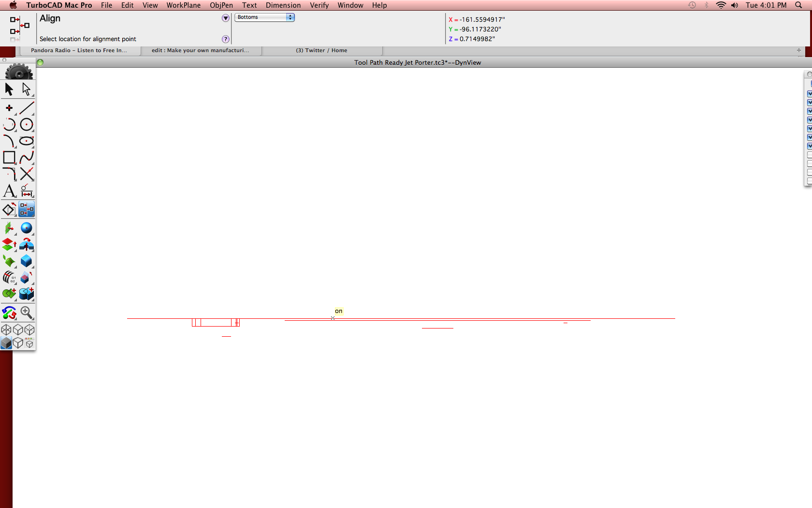This screenshot has width=812, height=508.
Task: Switch to shaded gray cube render mode
Action: (x=6, y=343)
